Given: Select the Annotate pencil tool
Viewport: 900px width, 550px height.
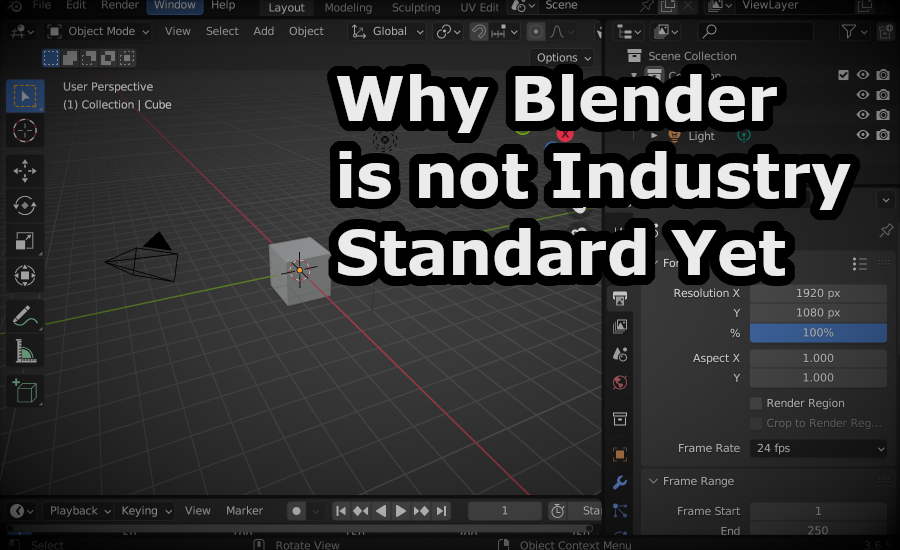Looking at the screenshot, I should point(25,316).
